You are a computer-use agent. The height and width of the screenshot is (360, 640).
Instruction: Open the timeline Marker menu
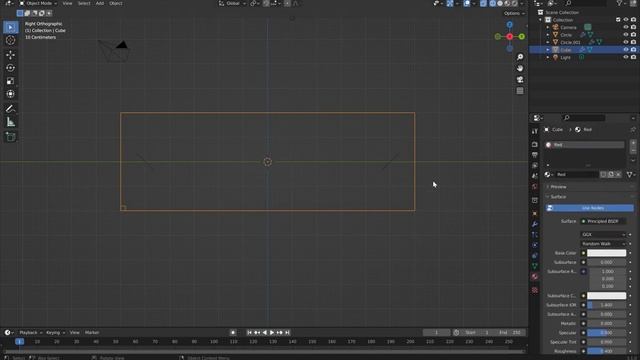click(92, 333)
